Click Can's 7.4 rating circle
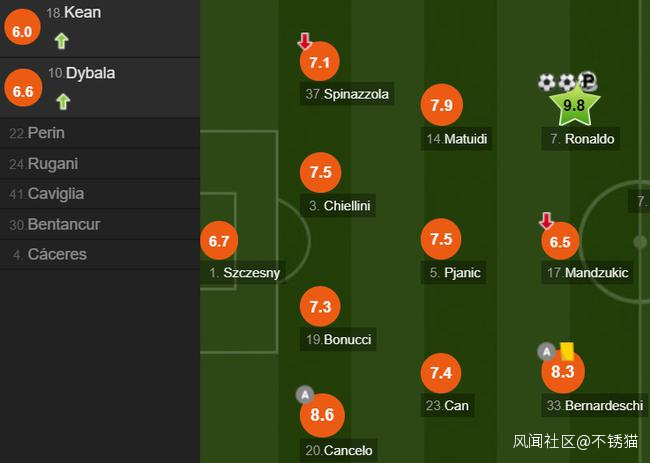 click(x=441, y=373)
